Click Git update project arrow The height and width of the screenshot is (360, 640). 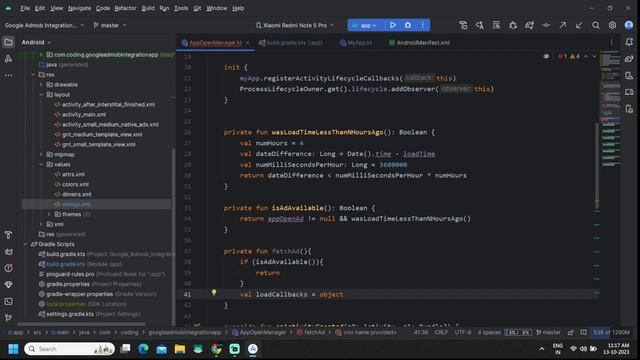pyautogui.click(x=579, y=25)
